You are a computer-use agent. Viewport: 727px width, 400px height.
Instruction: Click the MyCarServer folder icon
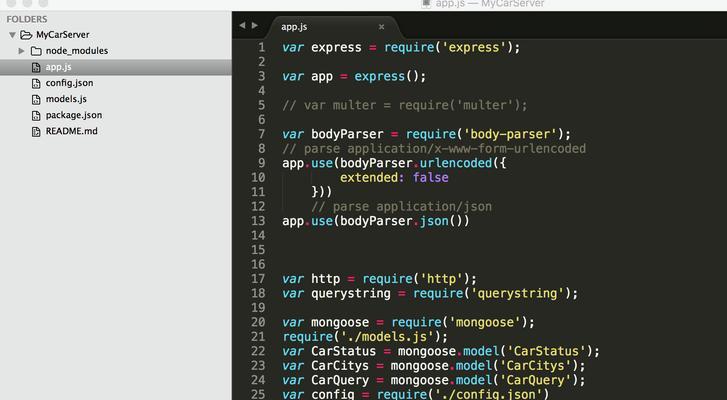coord(26,35)
